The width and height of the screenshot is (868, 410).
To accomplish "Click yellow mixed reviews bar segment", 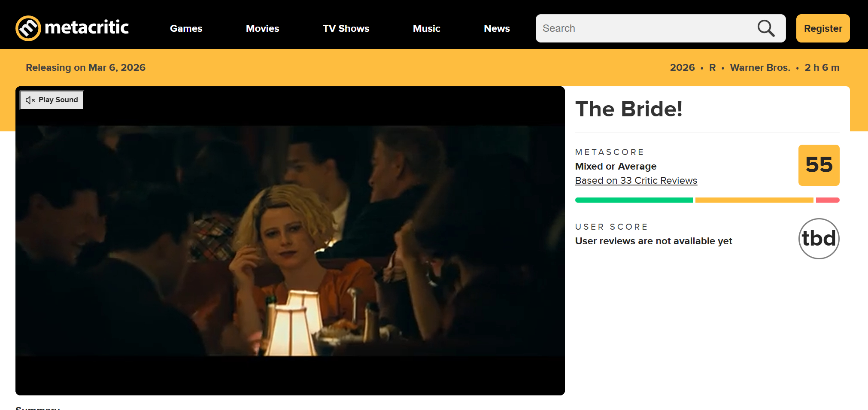I will (x=754, y=200).
